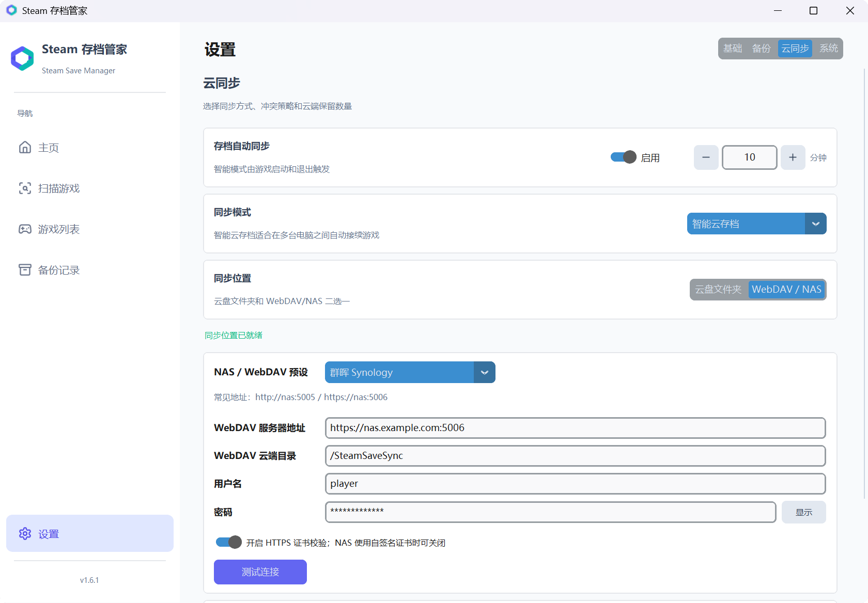The height and width of the screenshot is (603, 868).
Task: Click the 测试连接 button
Action: pyautogui.click(x=260, y=572)
